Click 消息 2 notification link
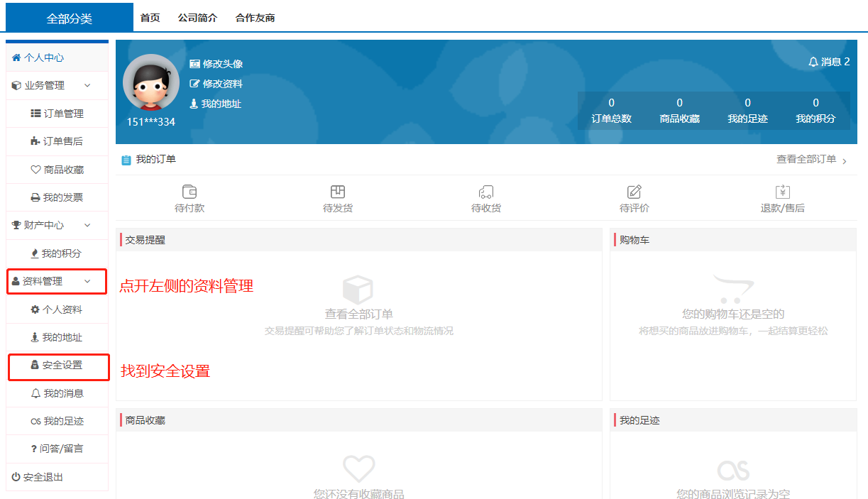The image size is (868, 499). 835,62
